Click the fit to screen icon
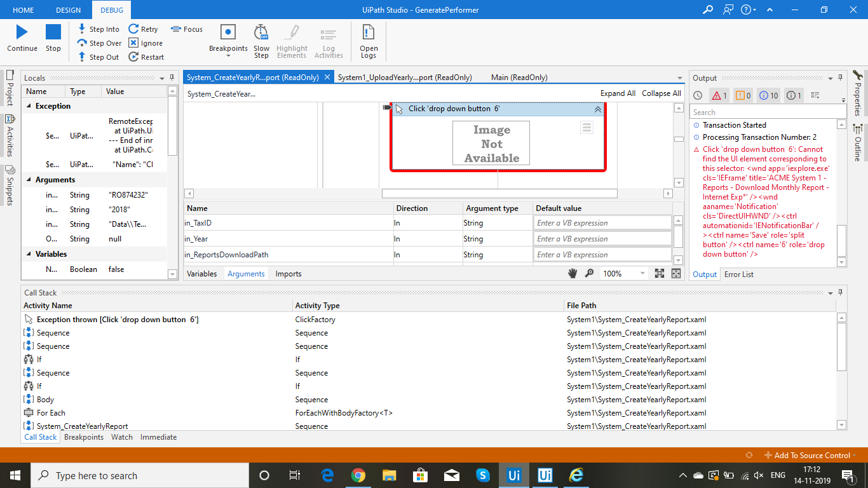The height and width of the screenshot is (488, 868). (x=660, y=273)
